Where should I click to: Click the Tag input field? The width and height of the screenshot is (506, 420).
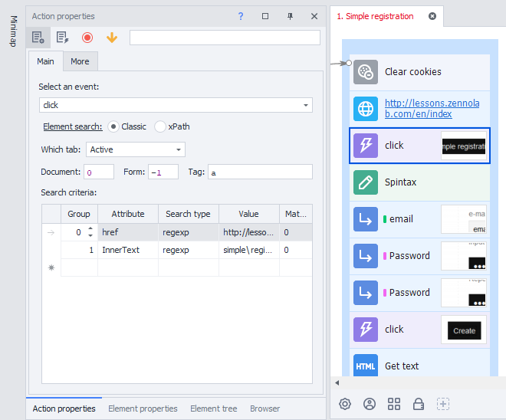click(260, 172)
